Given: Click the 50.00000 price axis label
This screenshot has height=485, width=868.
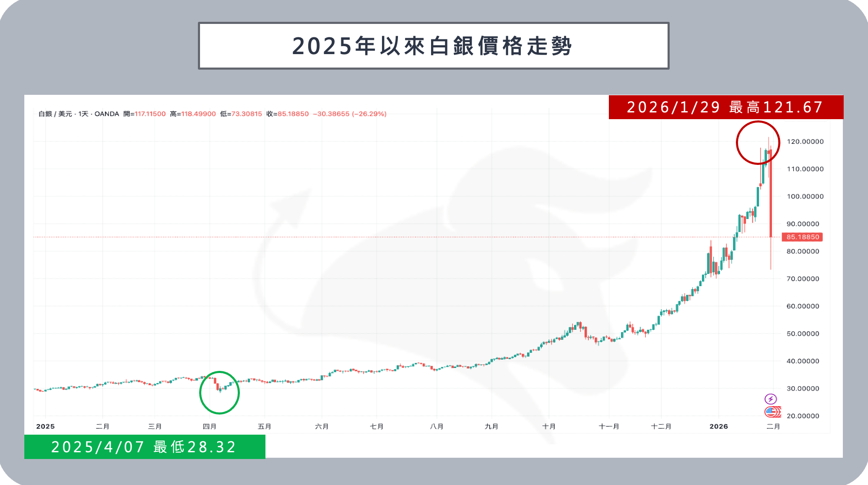Looking at the screenshot, I should point(803,334).
